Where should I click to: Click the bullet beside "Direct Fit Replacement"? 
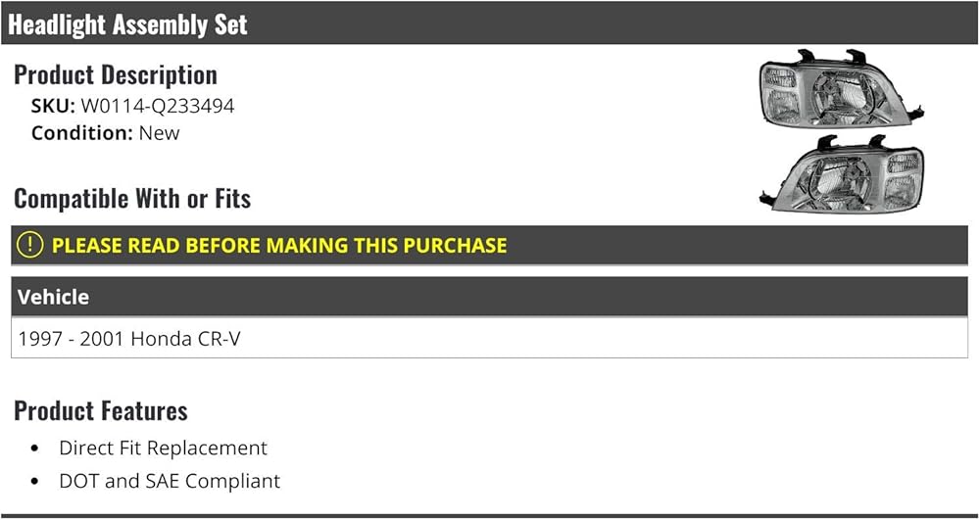(35, 449)
